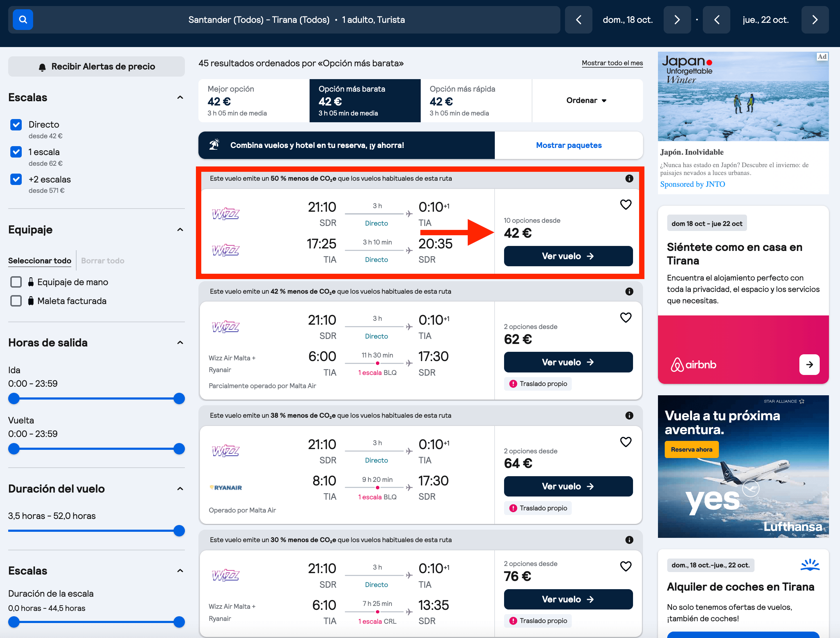The height and width of the screenshot is (638, 840).
Task: Click Reserva ahora in Lufthansa ad
Action: (x=691, y=449)
